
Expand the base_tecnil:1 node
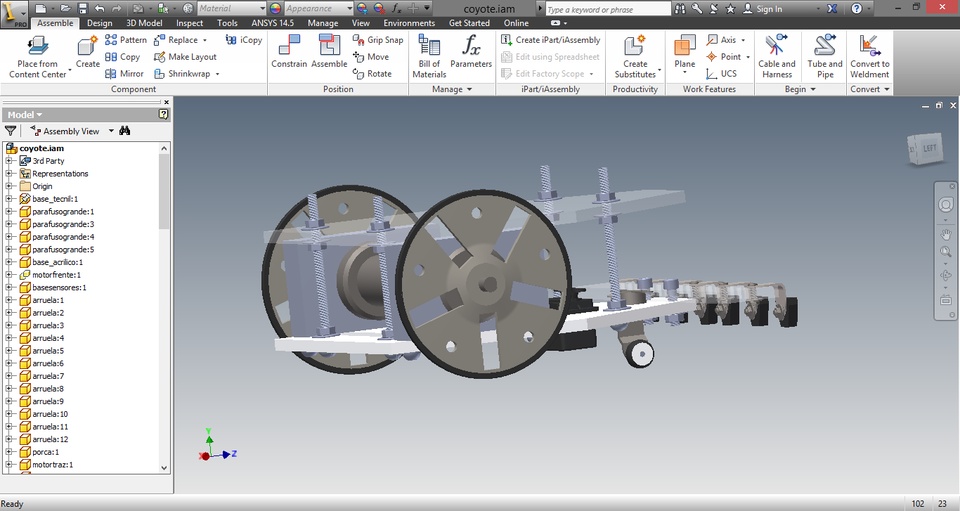(9, 199)
